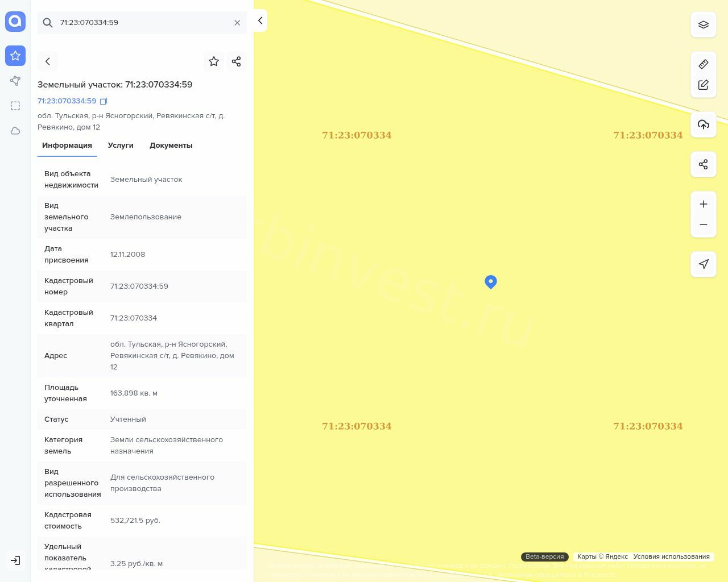Viewport: 728px width, 582px height.
Task: Select the ruler measurement tool
Action: tap(704, 64)
